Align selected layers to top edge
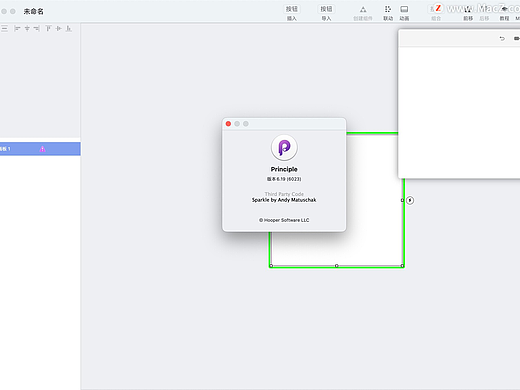The height and width of the screenshot is (390, 520). pyautogui.click(x=48, y=29)
